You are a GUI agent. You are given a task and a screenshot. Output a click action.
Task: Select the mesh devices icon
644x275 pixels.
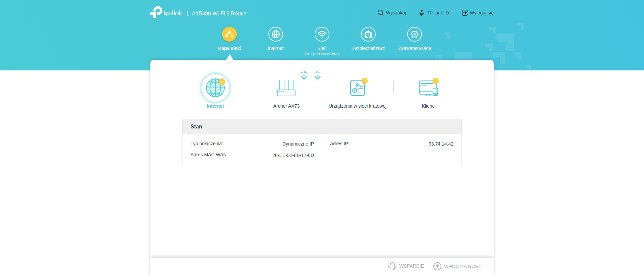click(358, 88)
